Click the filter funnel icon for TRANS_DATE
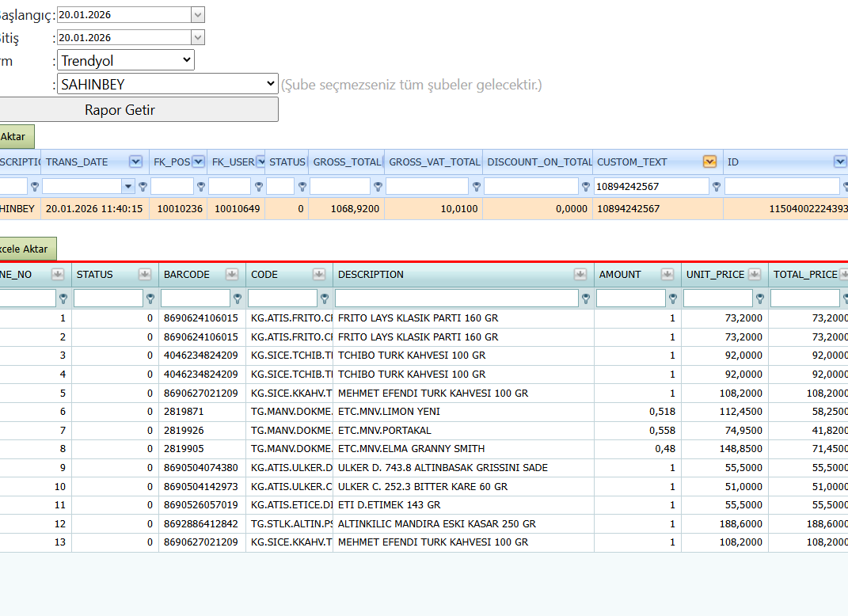This screenshot has width=848, height=616. 143,187
